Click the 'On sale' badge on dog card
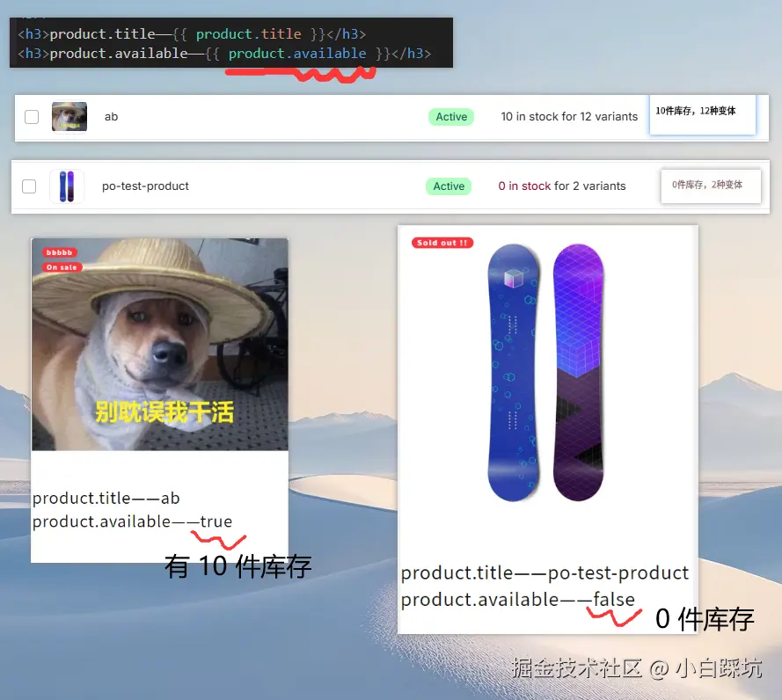 point(62,267)
